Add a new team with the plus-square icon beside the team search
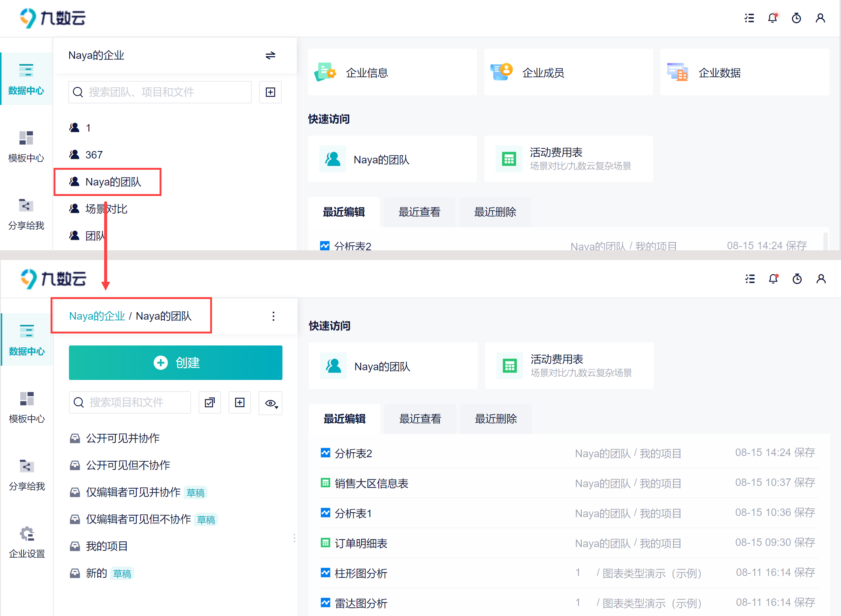 point(270,92)
